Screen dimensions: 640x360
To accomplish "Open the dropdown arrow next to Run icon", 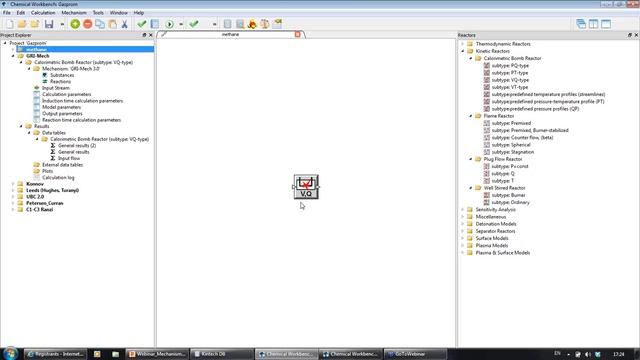I will click(x=181, y=24).
